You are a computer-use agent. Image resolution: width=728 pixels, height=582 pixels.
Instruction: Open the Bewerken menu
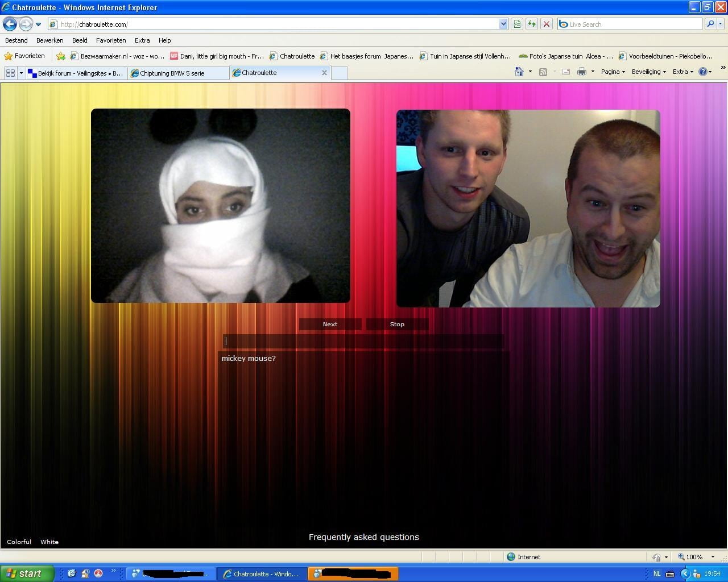[50, 40]
